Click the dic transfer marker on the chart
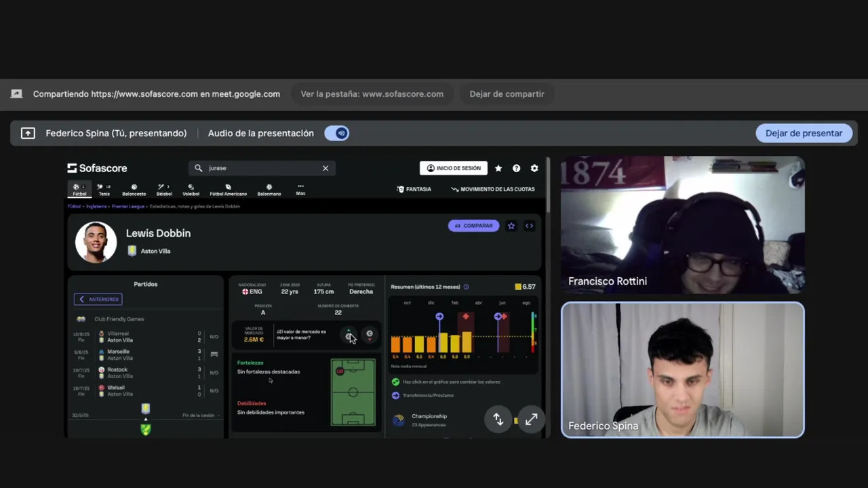 (439, 317)
